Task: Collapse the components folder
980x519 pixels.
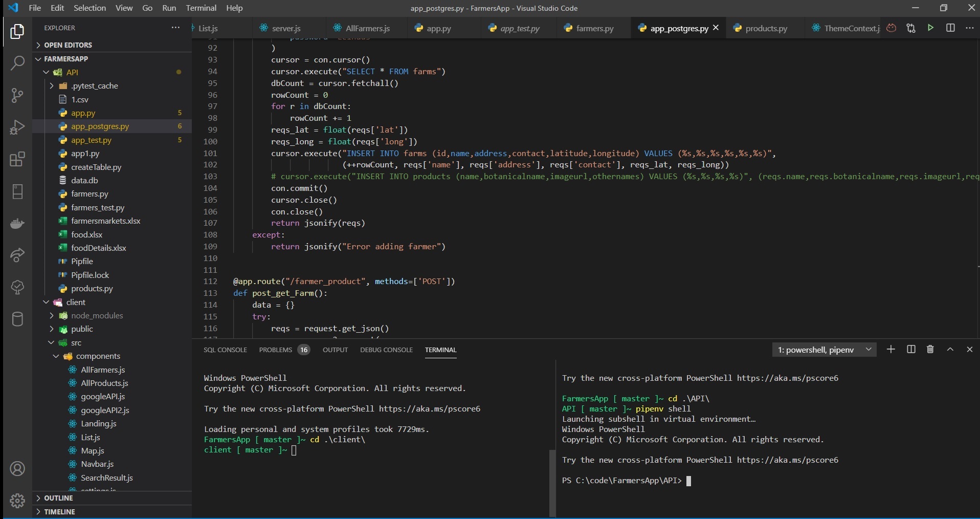Action: [x=112, y=356]
